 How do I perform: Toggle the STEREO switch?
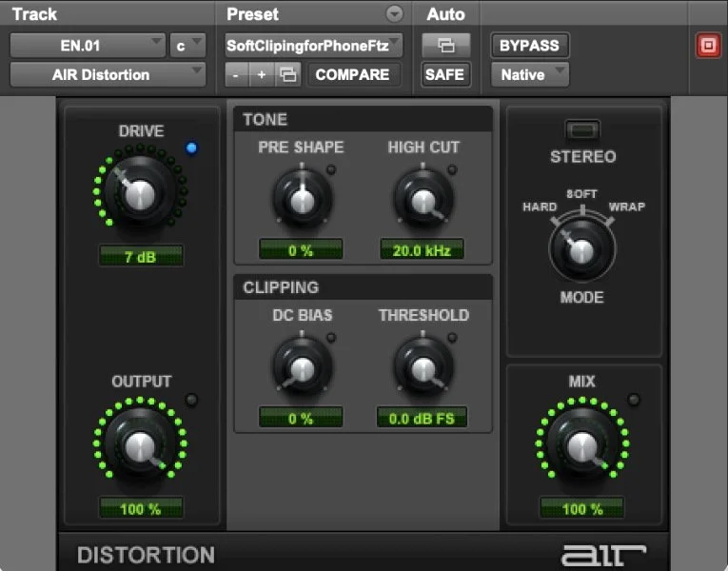click(x=582, y=129)
